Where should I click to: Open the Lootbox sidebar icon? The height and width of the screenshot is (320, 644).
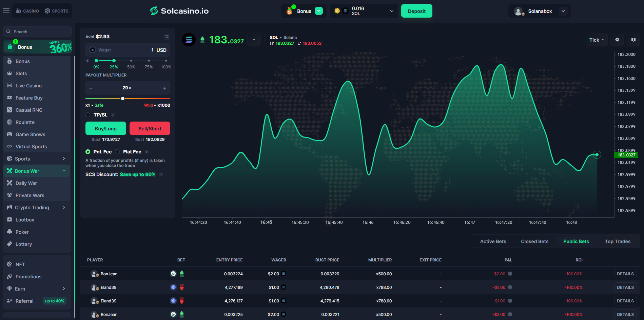9,220
